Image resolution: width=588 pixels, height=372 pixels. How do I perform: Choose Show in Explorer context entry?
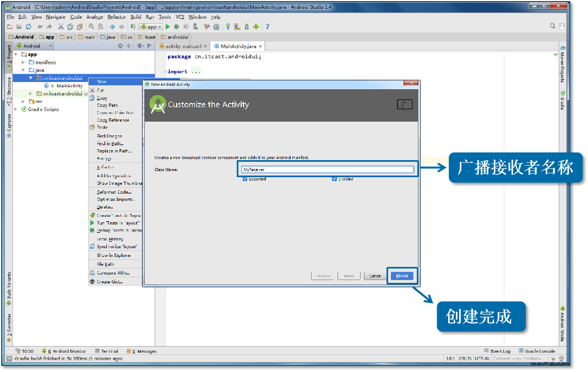(114, 255)
